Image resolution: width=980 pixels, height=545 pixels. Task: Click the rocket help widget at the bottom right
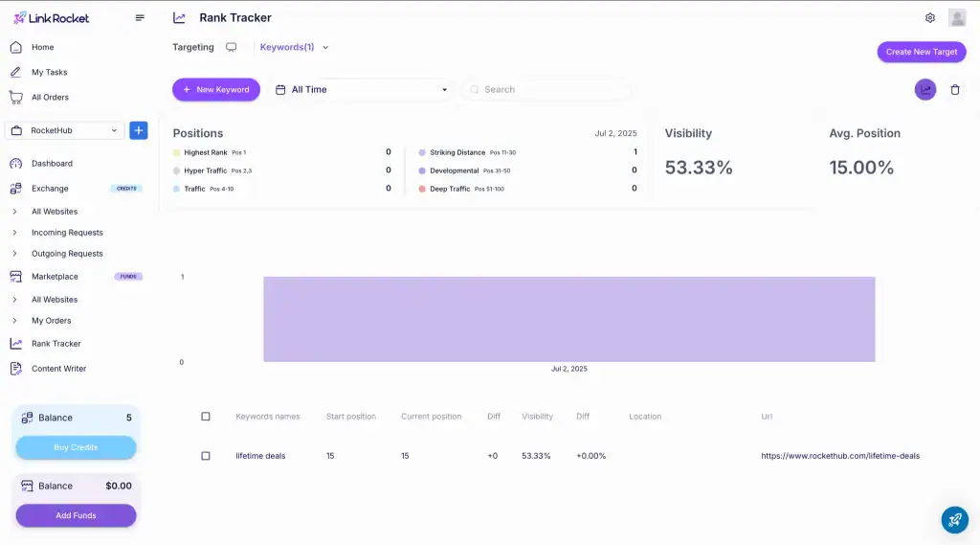pyautogui.click(x=955, y=520)
